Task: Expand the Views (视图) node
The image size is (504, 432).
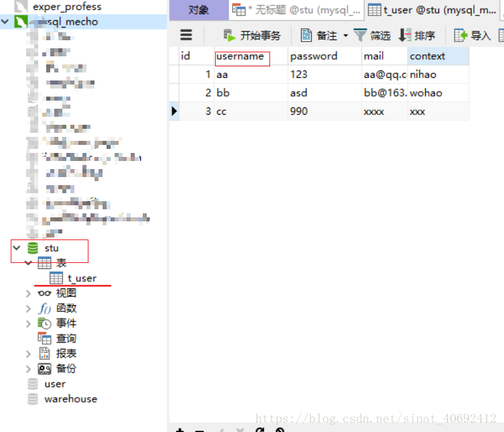Action: (x=28, y=293)
